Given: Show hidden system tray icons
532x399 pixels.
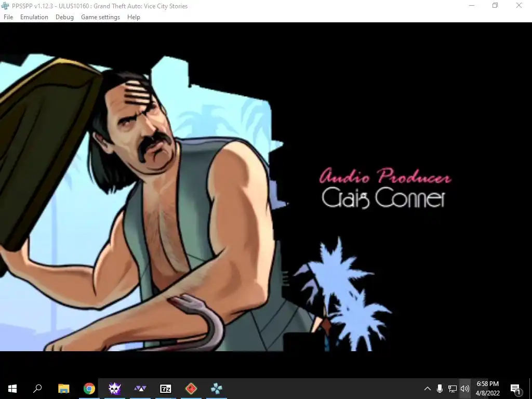Looking at the screenshot, I should click(428, 389).
